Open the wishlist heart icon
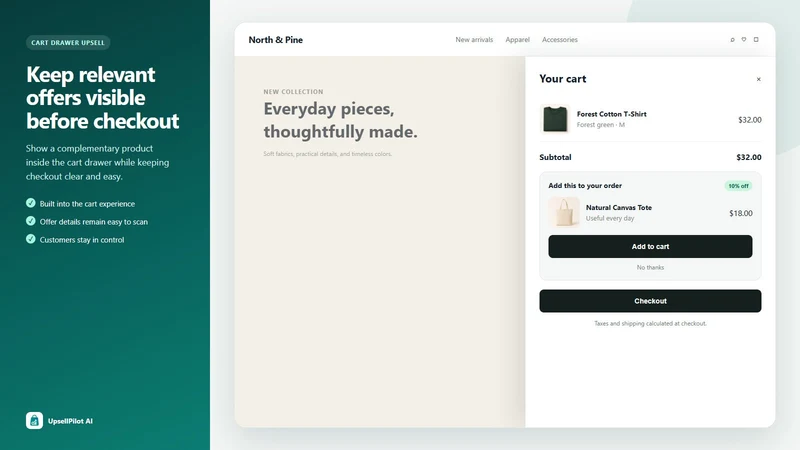Screen dimensions: 800x450 (x=744, y=40)
